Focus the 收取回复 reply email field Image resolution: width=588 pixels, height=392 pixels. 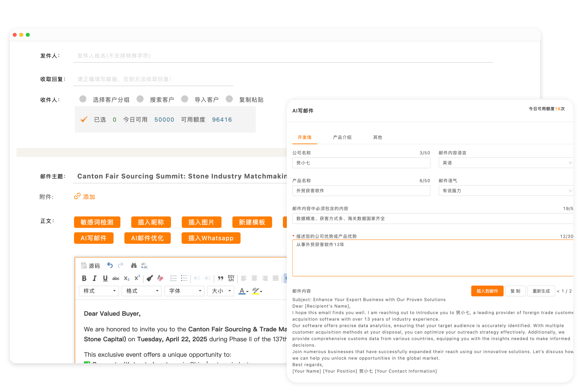point(153,79)
